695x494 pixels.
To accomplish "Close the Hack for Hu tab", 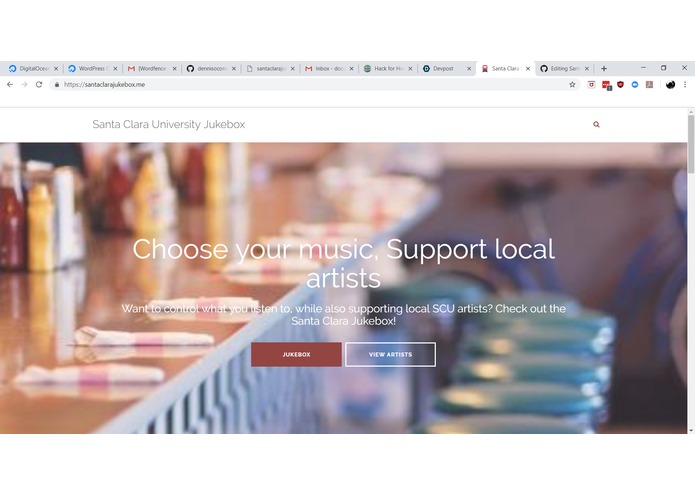I will pos(410,69).
